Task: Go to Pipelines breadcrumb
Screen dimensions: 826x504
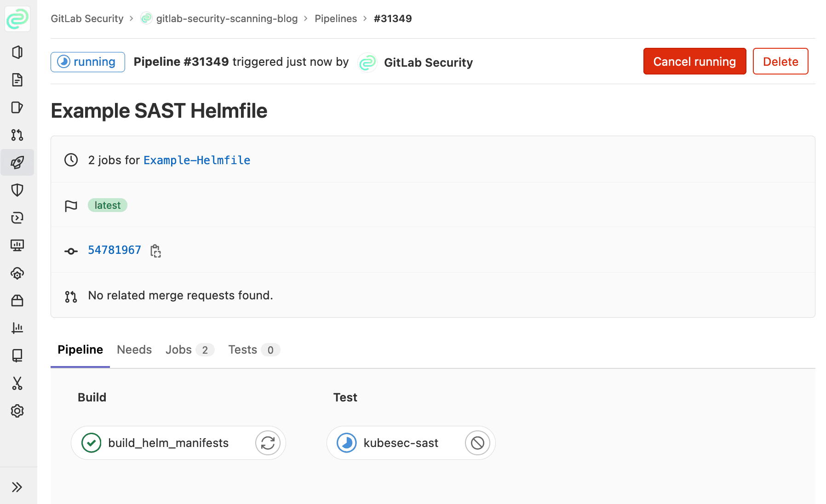Action: click(336, 19)
